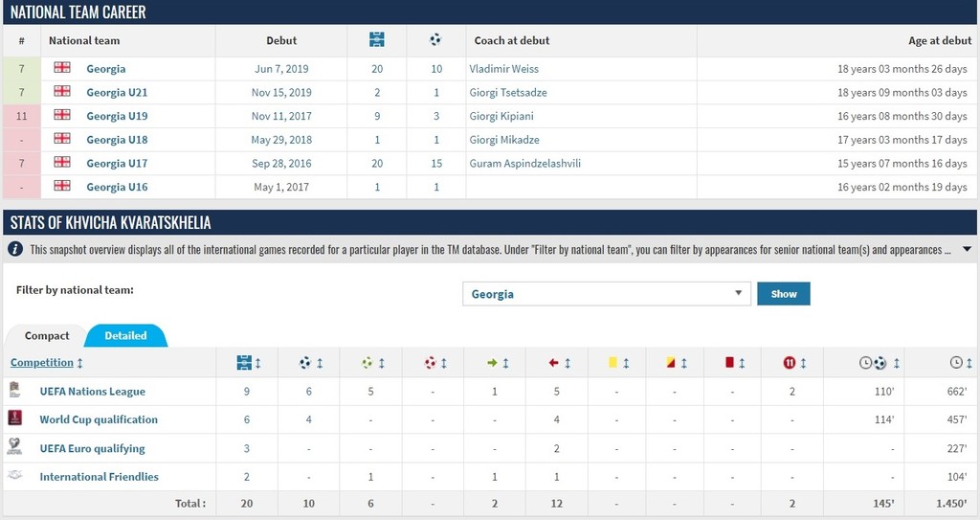Open the Filter by national team dropdown
The image size is (980, 520).
coord(606,293)
